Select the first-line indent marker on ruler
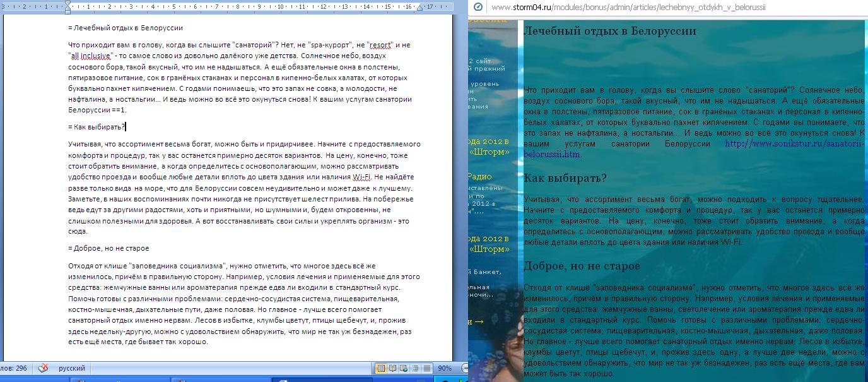Viewport: 868px width, 382px height. click(68, 4)
